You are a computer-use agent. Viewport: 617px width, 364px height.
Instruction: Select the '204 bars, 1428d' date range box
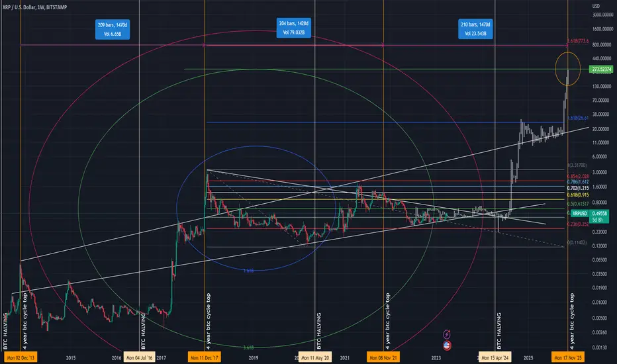[294, 28]
